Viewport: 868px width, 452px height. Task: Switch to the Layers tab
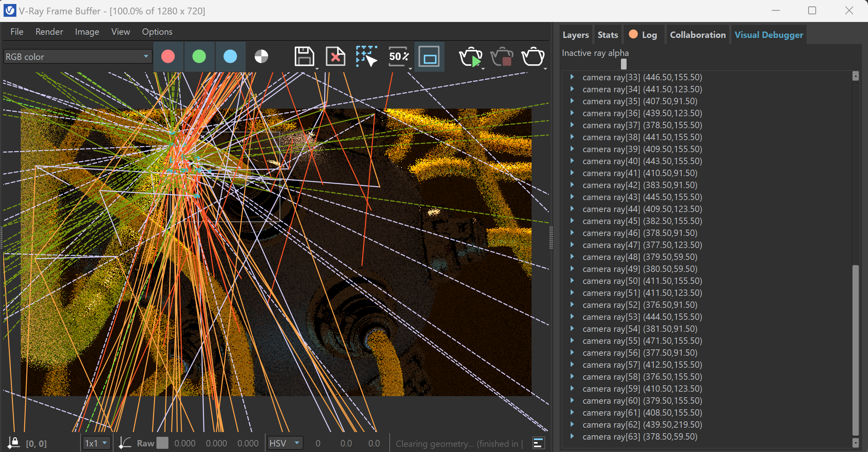tap(575, 35)
